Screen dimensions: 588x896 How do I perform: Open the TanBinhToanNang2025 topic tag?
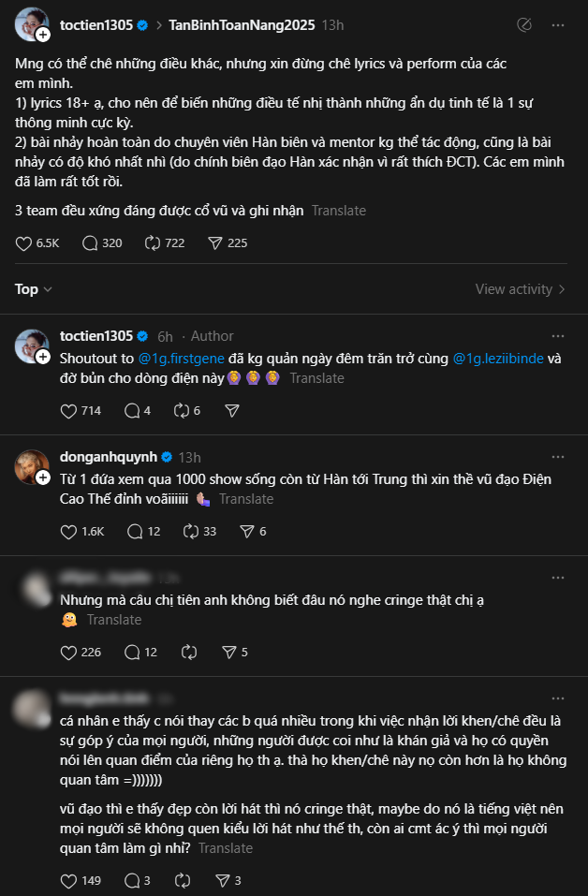(242, 25)
